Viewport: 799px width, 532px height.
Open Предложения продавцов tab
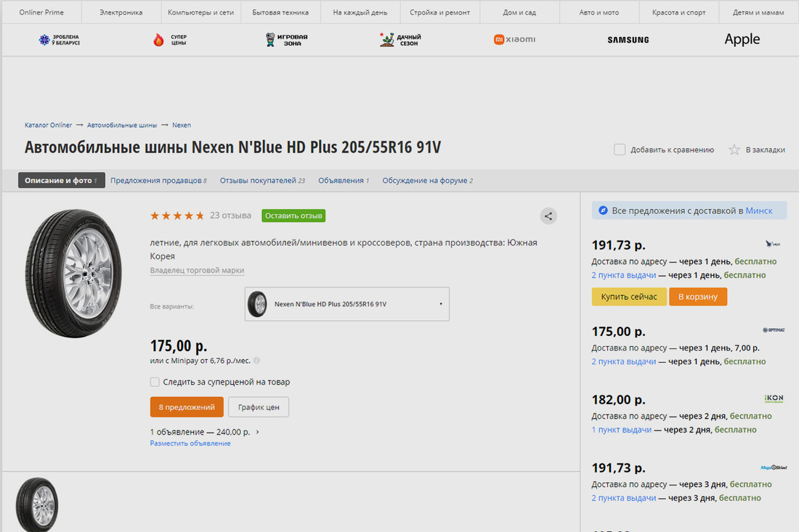click(x=158, y=180)
